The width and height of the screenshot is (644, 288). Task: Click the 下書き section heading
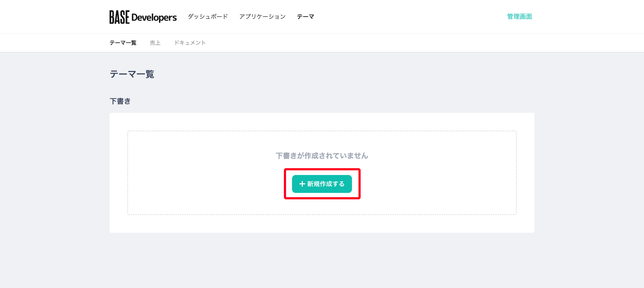pyautogui.click(x=120, y=101)
